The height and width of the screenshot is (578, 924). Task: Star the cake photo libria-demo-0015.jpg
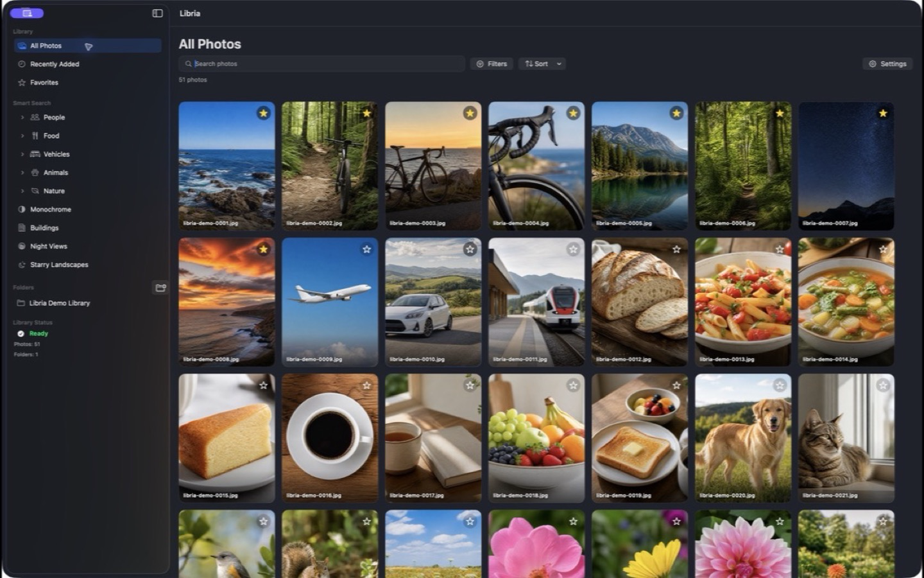pyautogui.click(x=263, y=385)
